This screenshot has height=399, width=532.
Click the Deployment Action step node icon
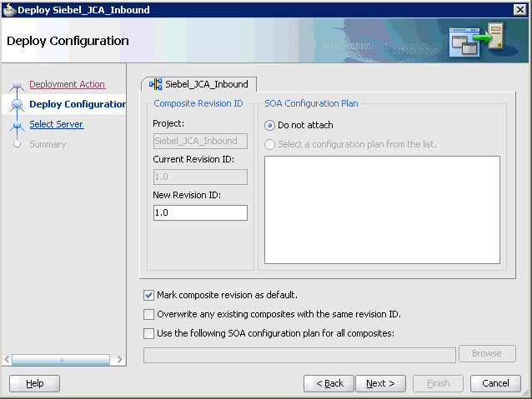tap(17, 85)
